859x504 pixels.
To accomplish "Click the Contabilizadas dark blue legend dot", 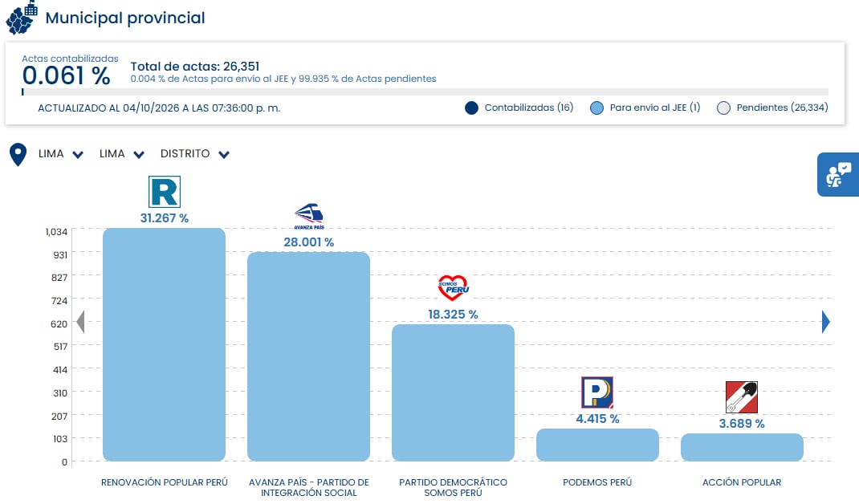I will coord(472,108).
